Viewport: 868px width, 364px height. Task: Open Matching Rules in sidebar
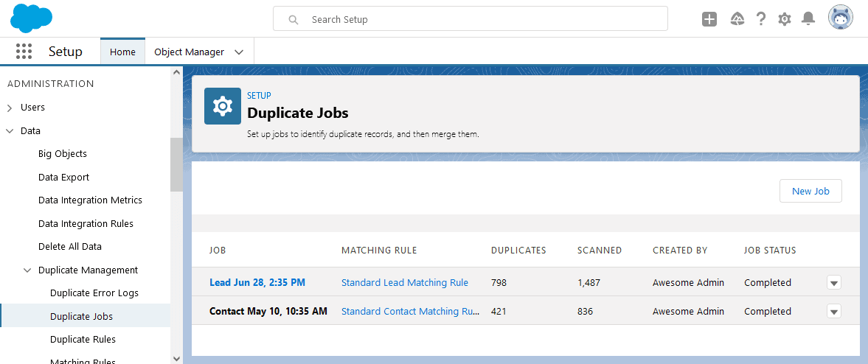pos(83,360)
